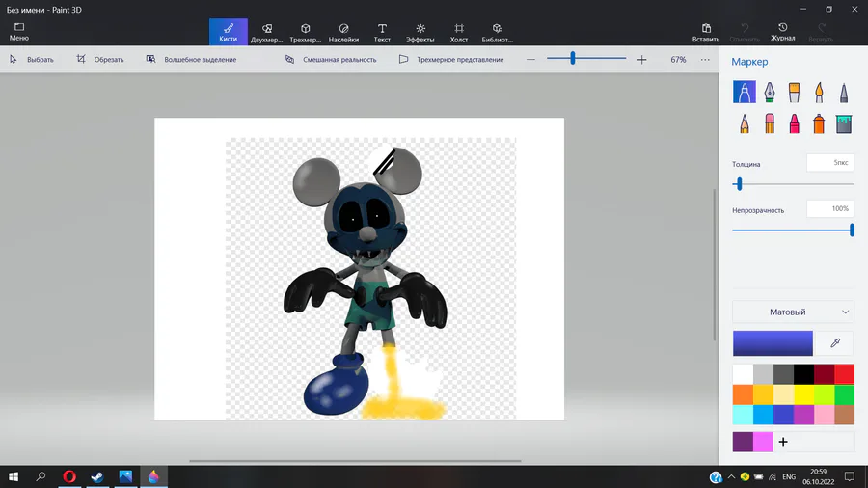Image resolution: width=868 pixels, height=488 pixels.
Task: Choose the white color swatch
Action: (743, 374)
